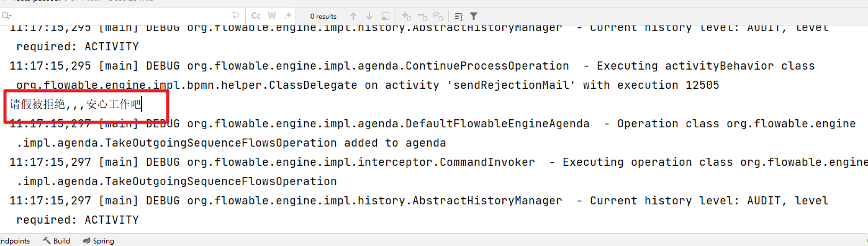Toggle Regex (.*) search option
Screen dimensions: 868x246
point(287,16)
